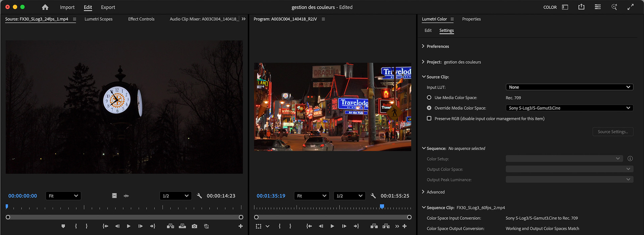The width and height of the screenshot is (644, 235).
Task: Click the Home icon in top bar
Action: pyautogui.click(x=45, y=7)
